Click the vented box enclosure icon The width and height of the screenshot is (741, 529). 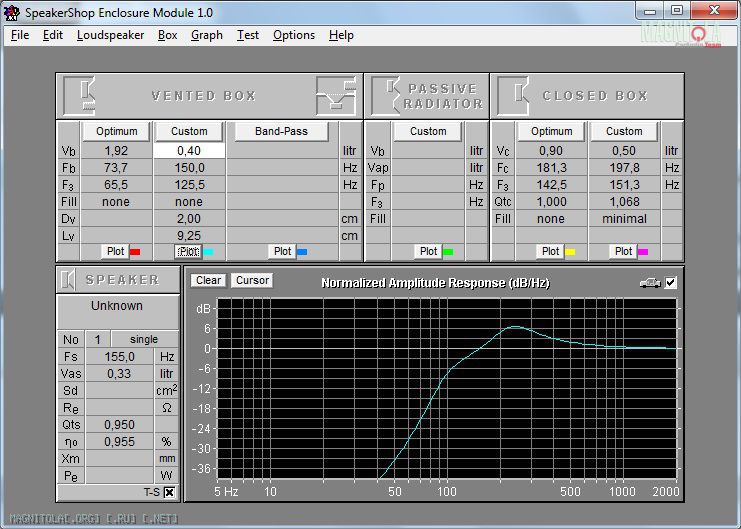(79, 96)
